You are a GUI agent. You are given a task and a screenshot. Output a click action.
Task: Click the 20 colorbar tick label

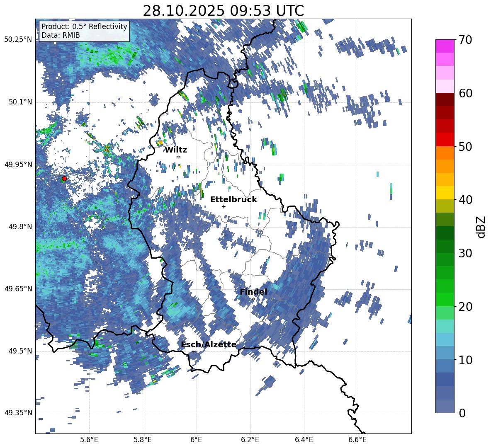click(x=466, y=306)
